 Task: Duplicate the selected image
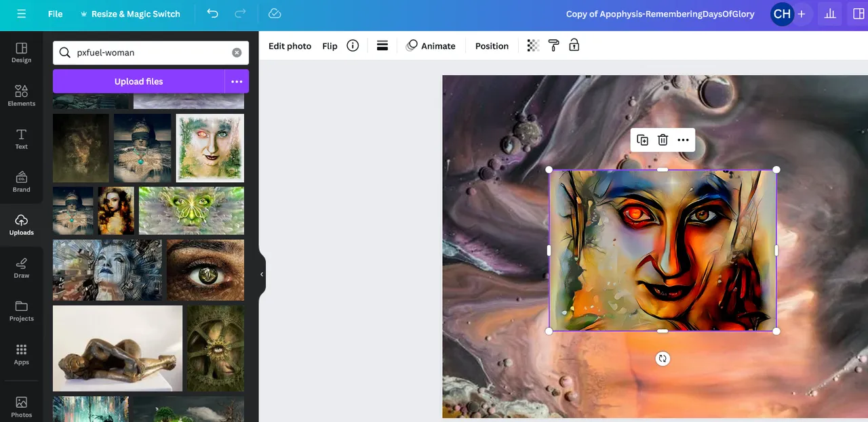click(642, 140)
